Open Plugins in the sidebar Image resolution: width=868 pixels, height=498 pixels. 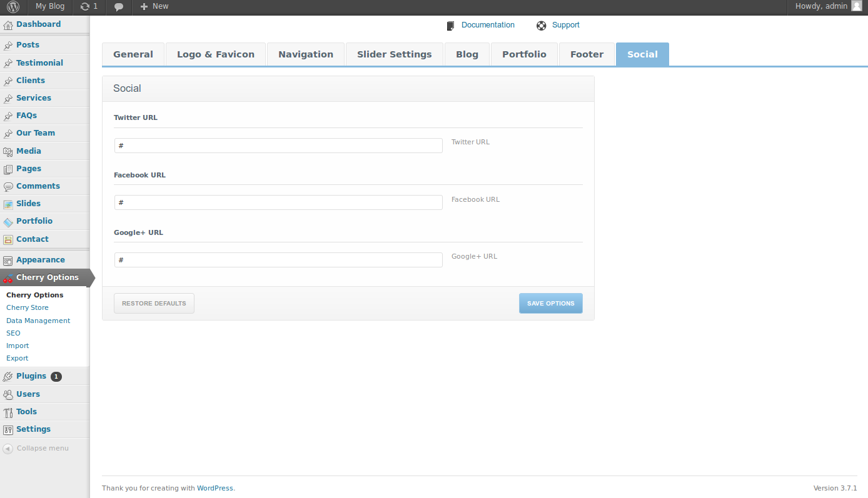[31, 376]
